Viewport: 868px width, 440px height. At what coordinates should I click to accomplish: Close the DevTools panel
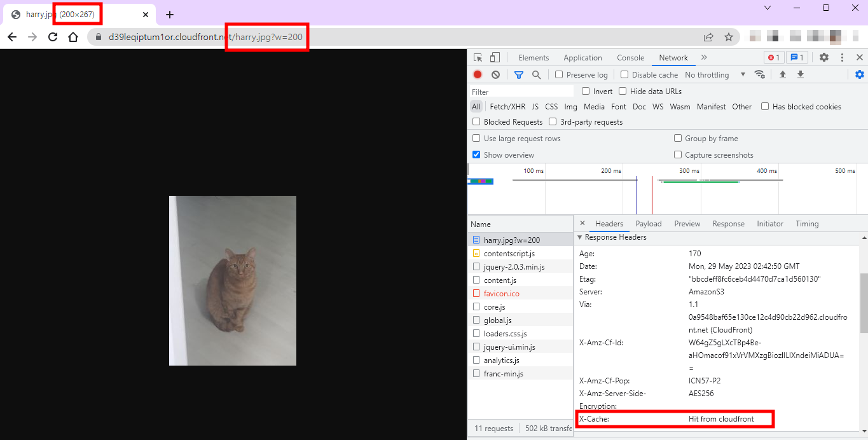coord(860,57)
